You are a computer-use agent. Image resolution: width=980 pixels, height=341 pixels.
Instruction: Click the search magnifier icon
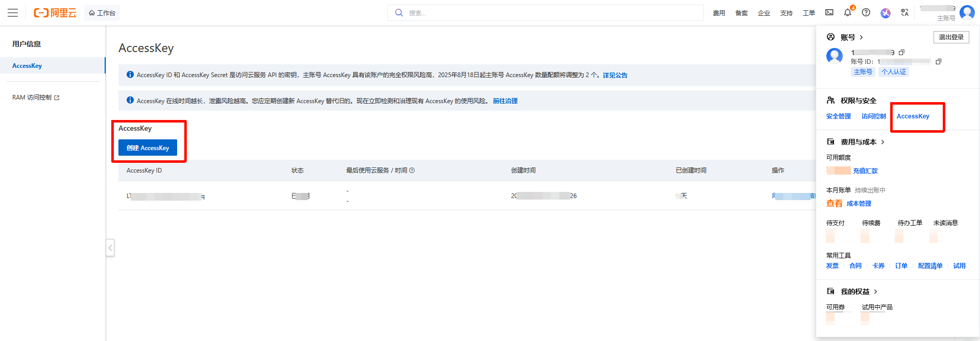point(399,13)
